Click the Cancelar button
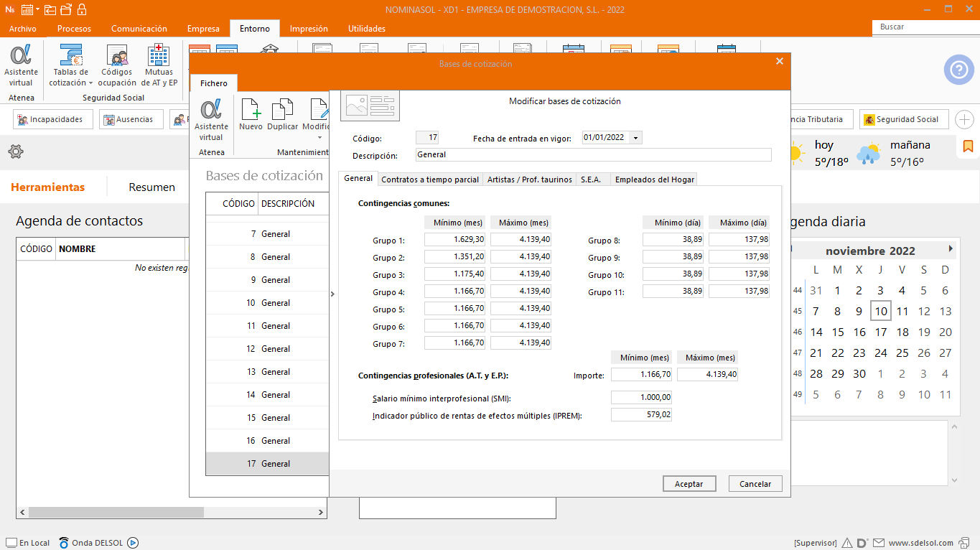 [755, 484]
